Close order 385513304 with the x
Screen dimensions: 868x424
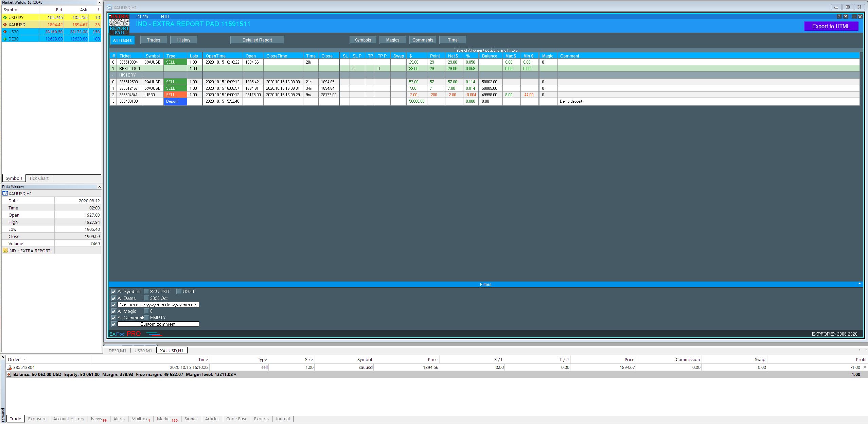(865, 367)
